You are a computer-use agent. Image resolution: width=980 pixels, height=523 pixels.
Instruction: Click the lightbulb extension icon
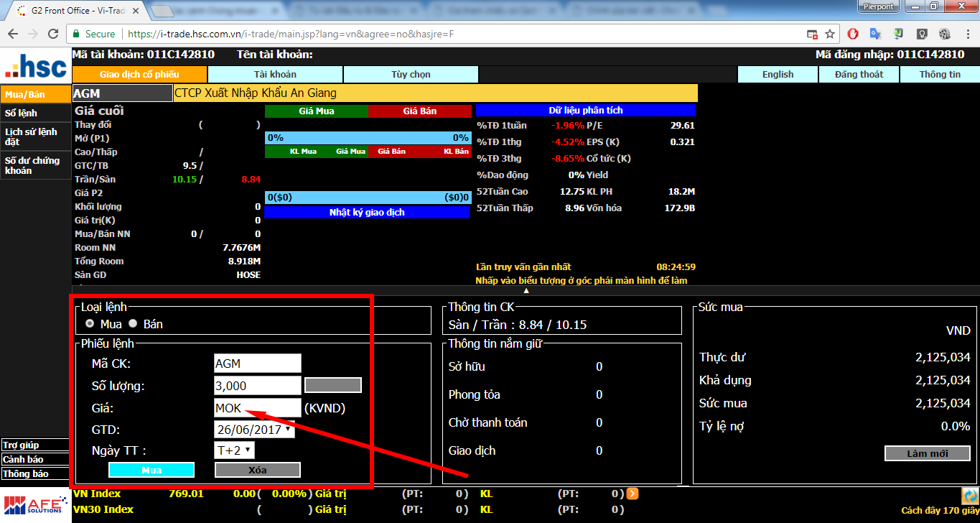[x=922, y=34]
